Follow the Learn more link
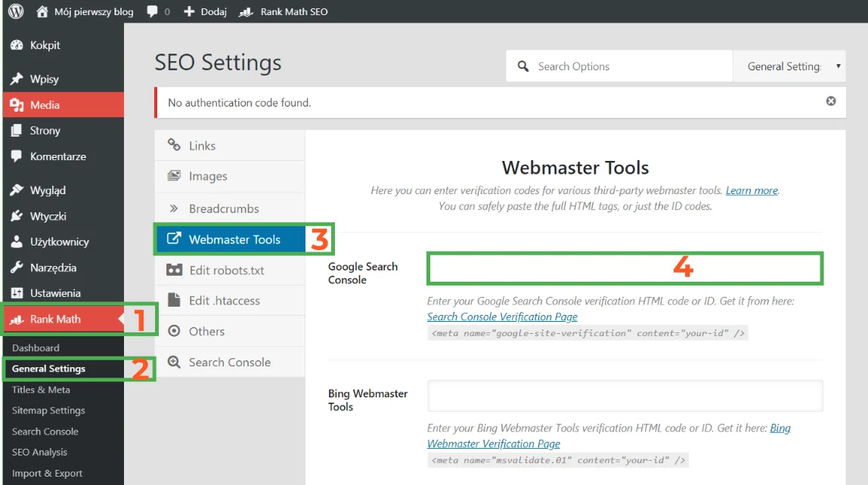Screen dimensions: 868x485 tap(752, 190)
